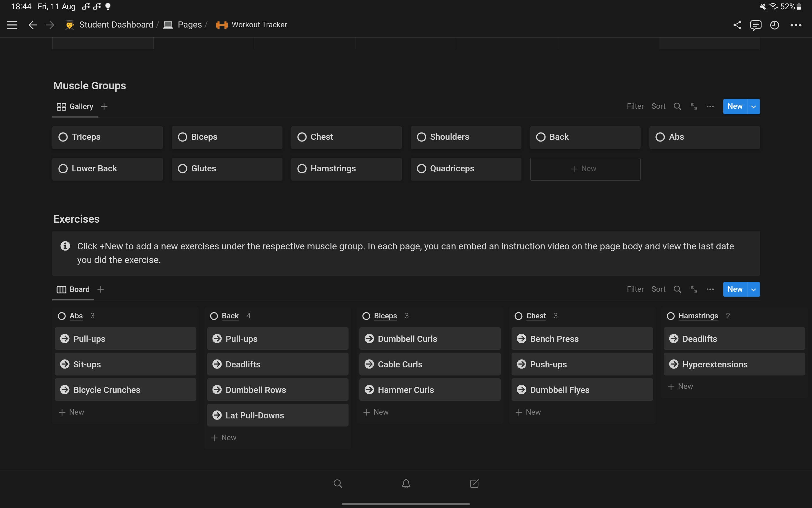Search within the Muscle Groups gallery
This screenshot has height=508, width=812.
coord(677,106)
